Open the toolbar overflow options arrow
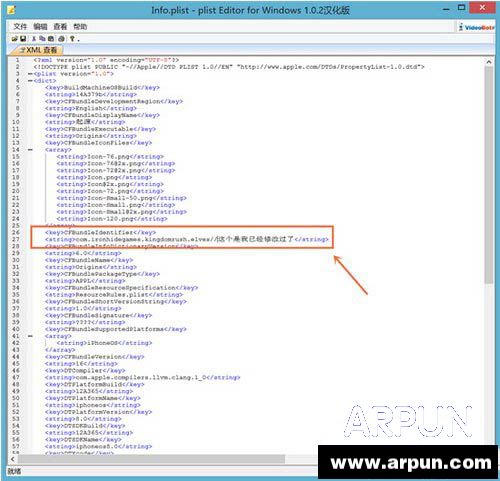Viewport: 500px width, 481px height. (x=78, y=40)
